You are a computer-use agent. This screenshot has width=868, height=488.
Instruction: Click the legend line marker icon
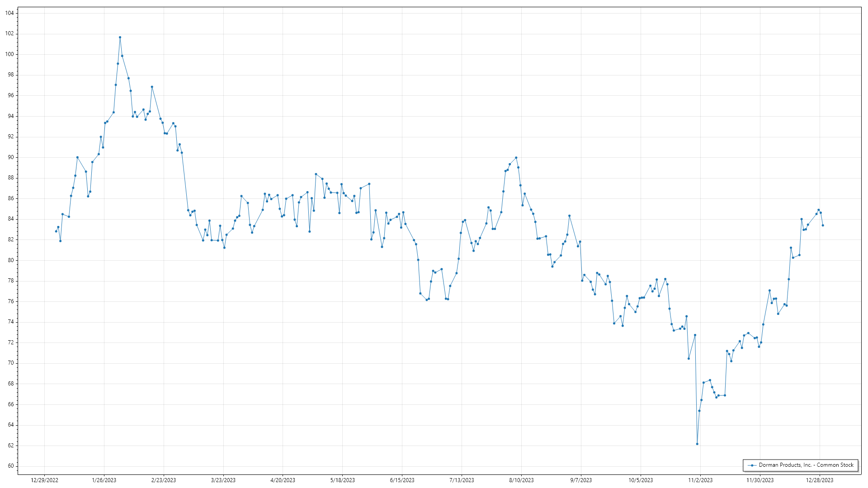coord(752,465)
